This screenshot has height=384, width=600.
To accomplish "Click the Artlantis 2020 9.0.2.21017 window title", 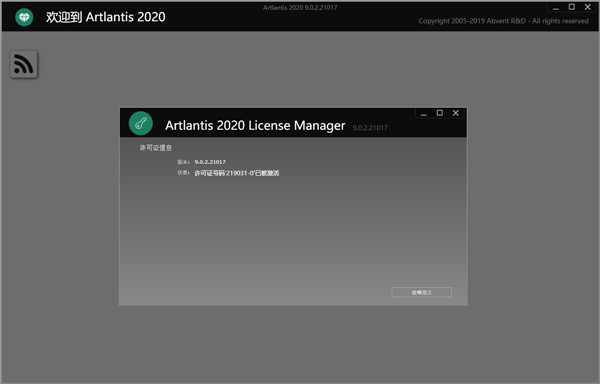I will [300, 7].
